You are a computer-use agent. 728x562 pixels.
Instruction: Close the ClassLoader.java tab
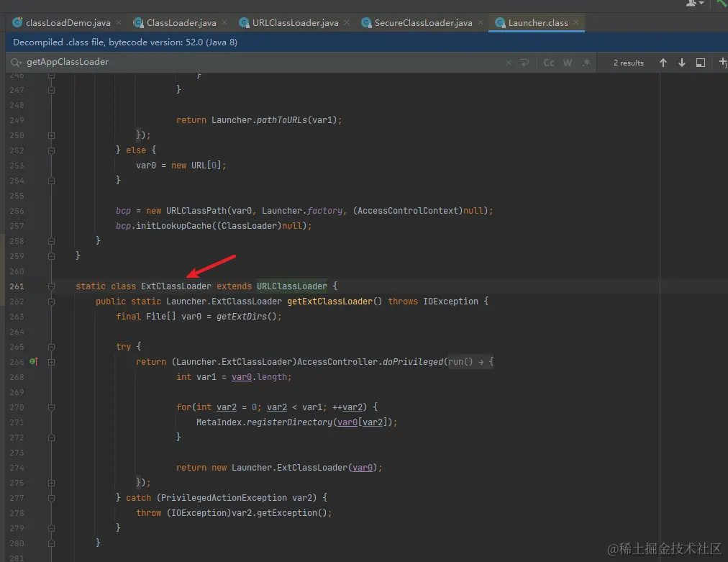coord(224,22)
